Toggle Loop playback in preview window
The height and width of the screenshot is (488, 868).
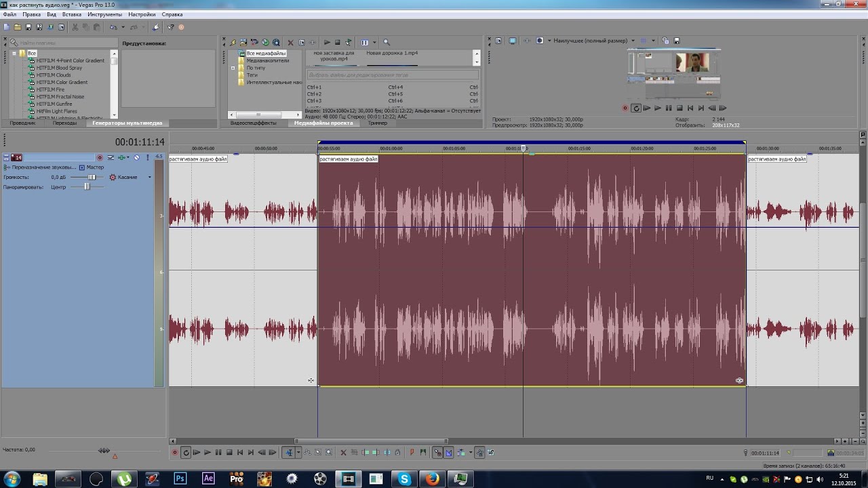tap(636, 108)
